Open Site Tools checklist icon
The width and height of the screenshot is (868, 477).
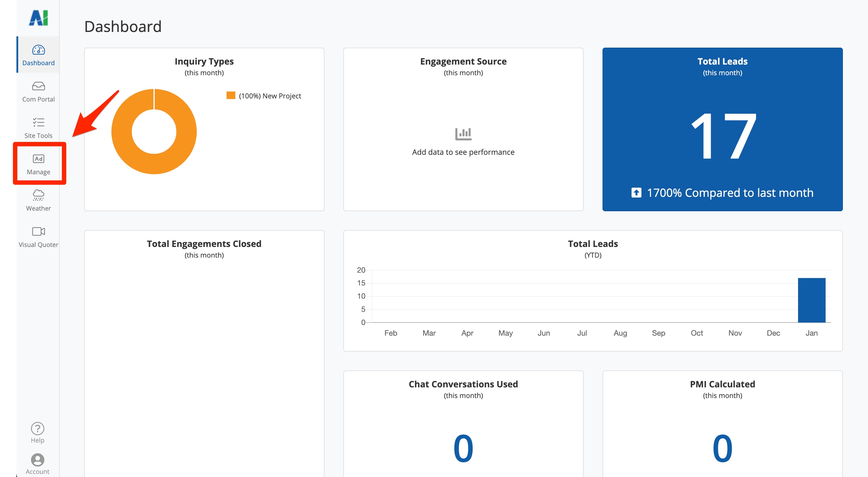(x=38, y=122)
